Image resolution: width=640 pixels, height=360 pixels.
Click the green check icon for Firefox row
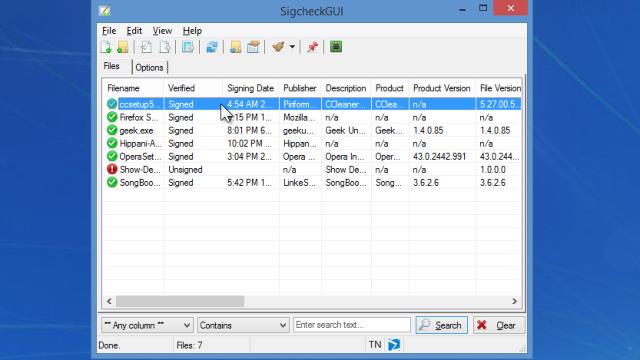pos(112,117)
